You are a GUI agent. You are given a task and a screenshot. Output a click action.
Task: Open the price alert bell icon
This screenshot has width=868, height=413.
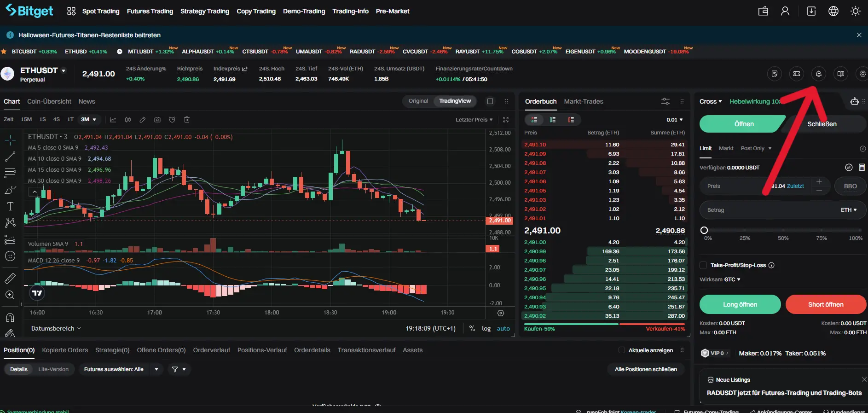coord(818,74)
